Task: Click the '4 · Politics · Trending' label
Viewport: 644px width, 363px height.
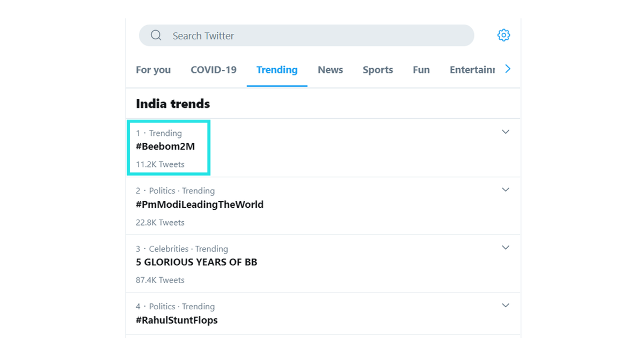Action: [x=175, y=307]
